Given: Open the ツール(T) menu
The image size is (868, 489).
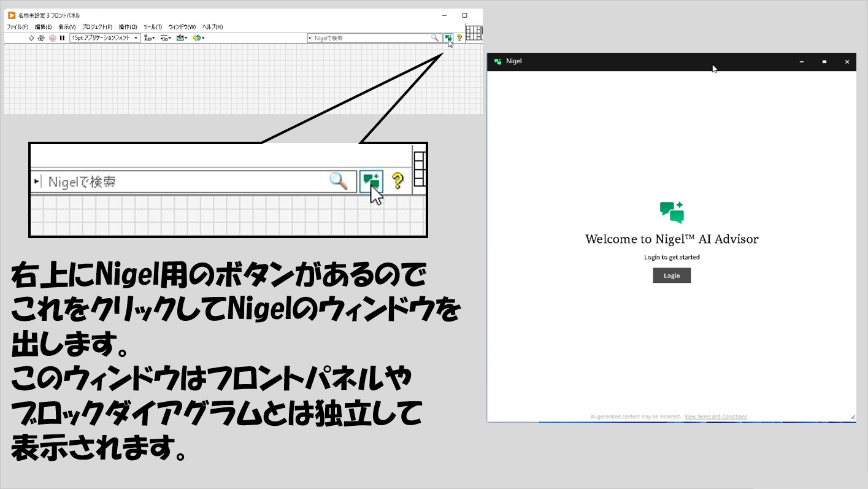Looking at the screenshot, I should click(x=153, y=27).
